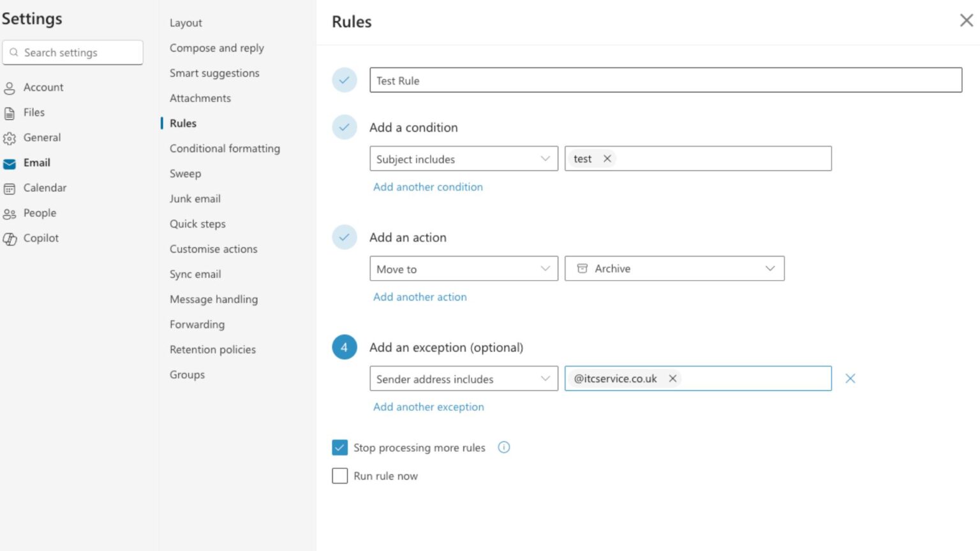Screen dimensions: 980x551
Task: Click the Files icon in sidebar
Action: click(x=10, y=112)
